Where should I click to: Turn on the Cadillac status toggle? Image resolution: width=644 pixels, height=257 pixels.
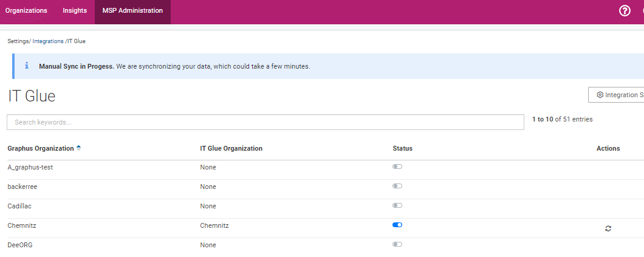[397, 205]
